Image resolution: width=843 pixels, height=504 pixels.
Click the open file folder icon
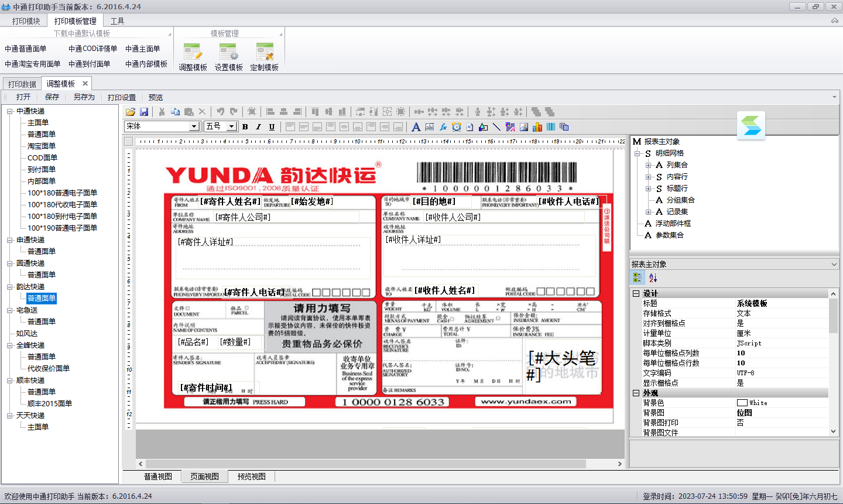click(130, 112)
